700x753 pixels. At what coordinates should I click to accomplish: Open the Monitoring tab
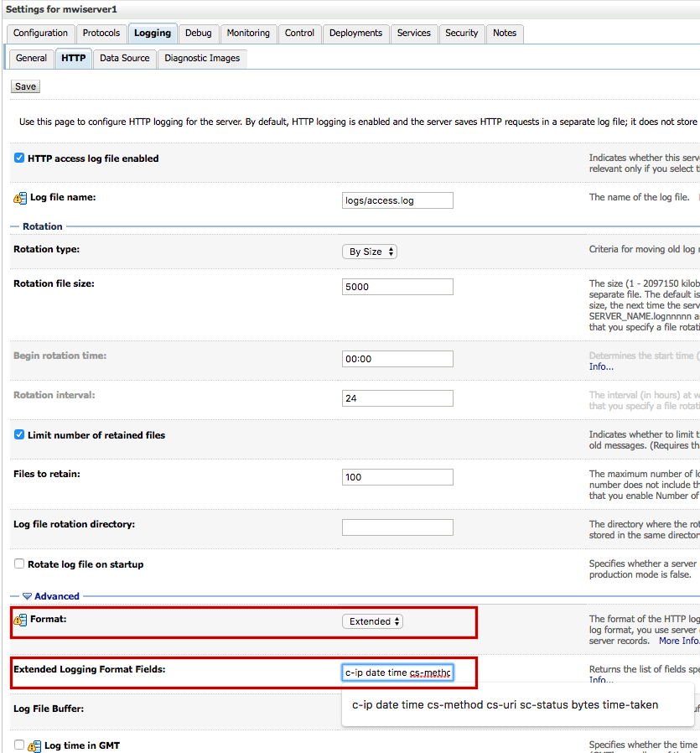(x=248, y=34)
